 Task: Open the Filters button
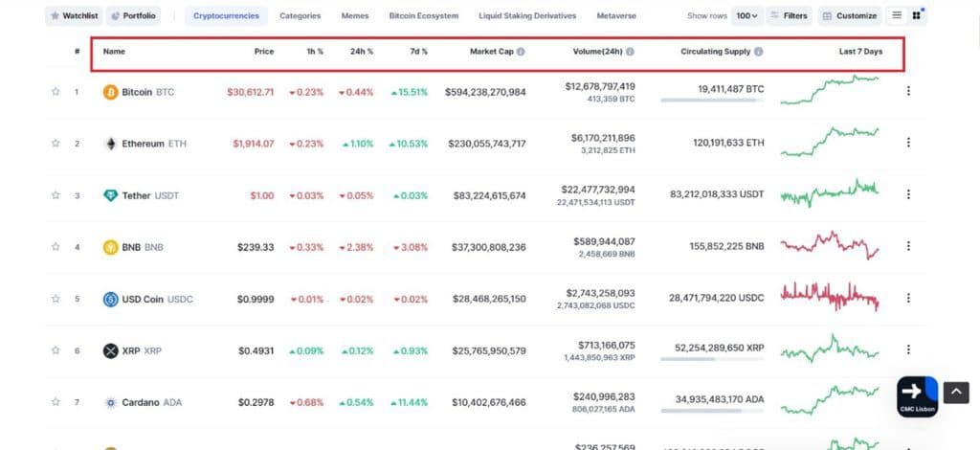[x=789, y=15]
